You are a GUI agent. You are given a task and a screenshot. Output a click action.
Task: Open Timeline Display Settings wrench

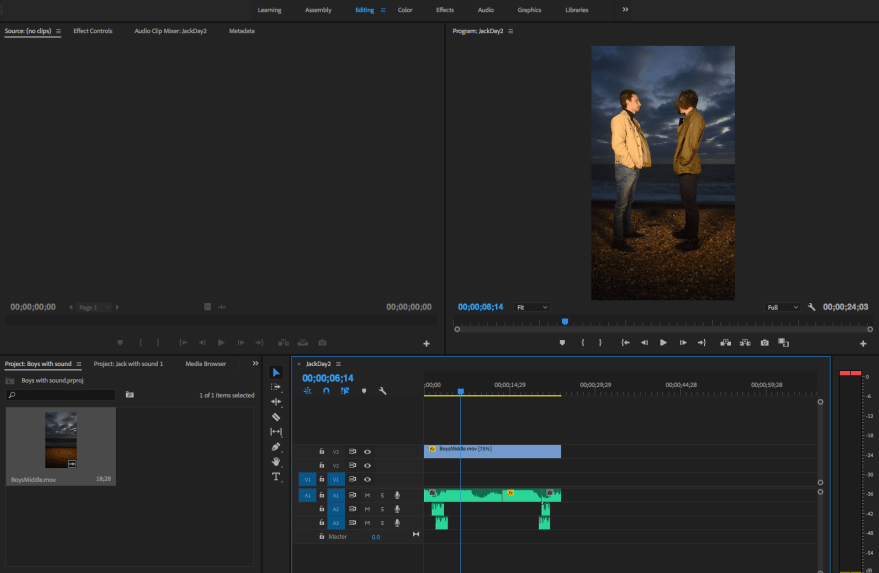[x=382, y=391]
